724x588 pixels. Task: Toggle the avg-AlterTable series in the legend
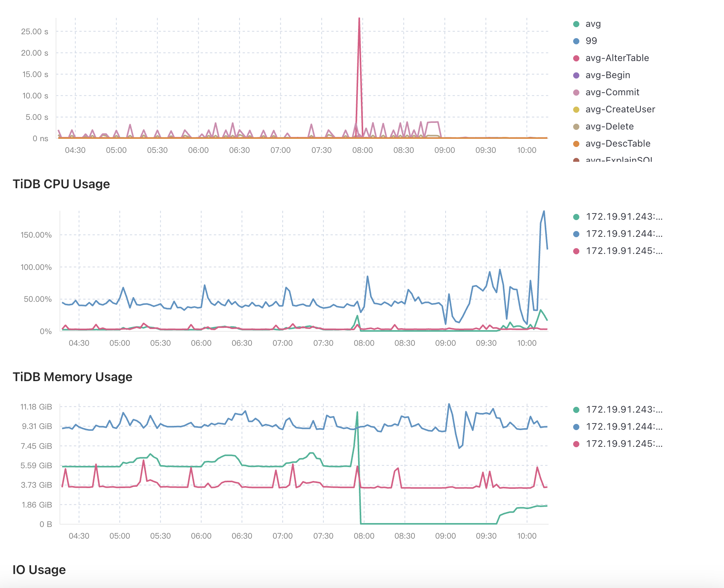[617, 58]
